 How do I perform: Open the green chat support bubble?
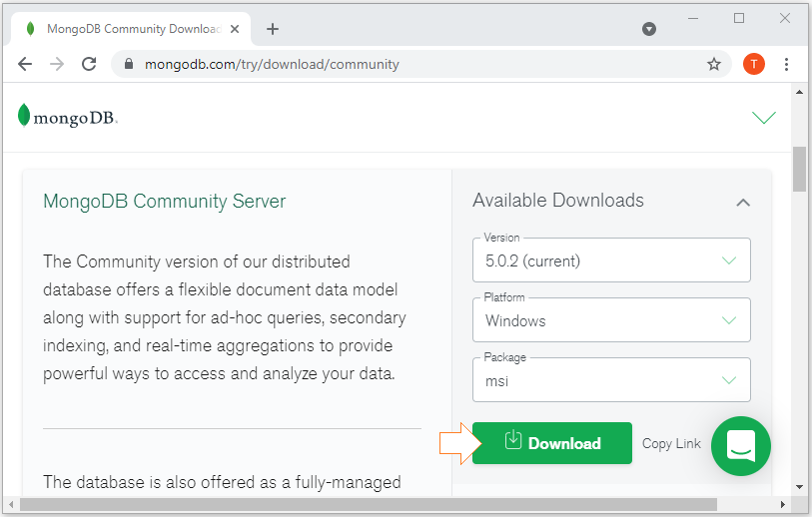pos(741,445)
